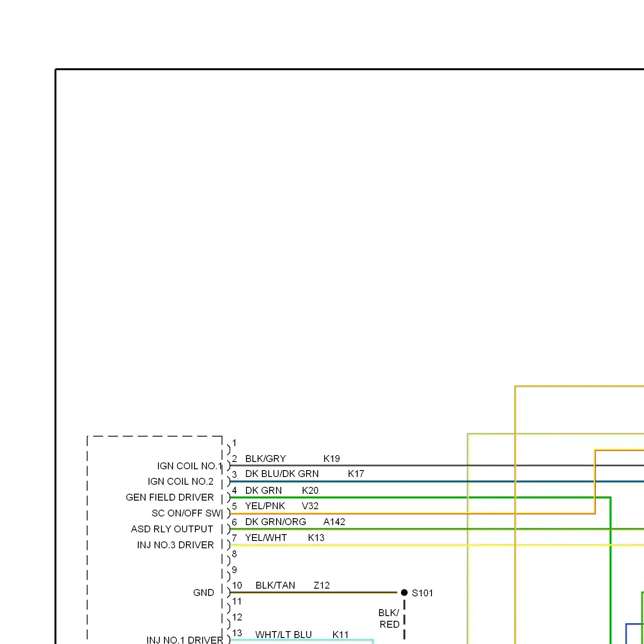Screen dimensions: 644x644
Task: Click the DK GRN wire label on pin 4
Action: (x=263, y=490)
